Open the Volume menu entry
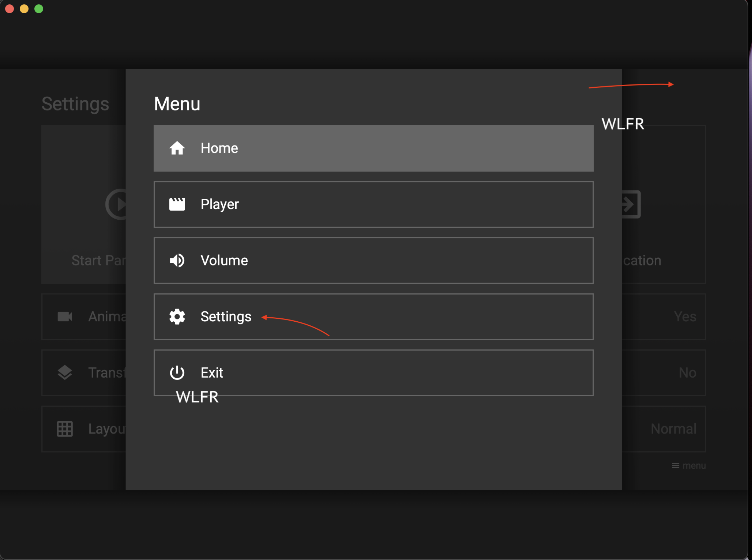Screen dimensions: 752x560 [x=373, y=261]
